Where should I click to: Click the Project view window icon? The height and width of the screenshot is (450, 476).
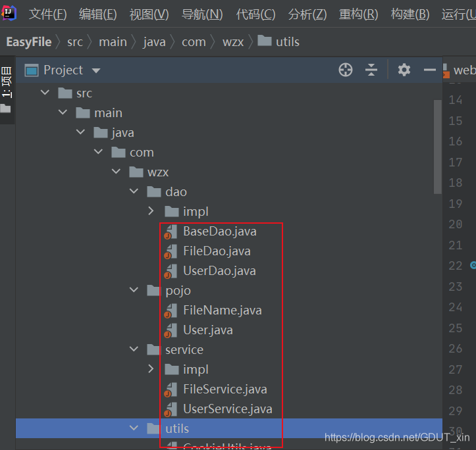pyautogui.click(x=32, y=70)
